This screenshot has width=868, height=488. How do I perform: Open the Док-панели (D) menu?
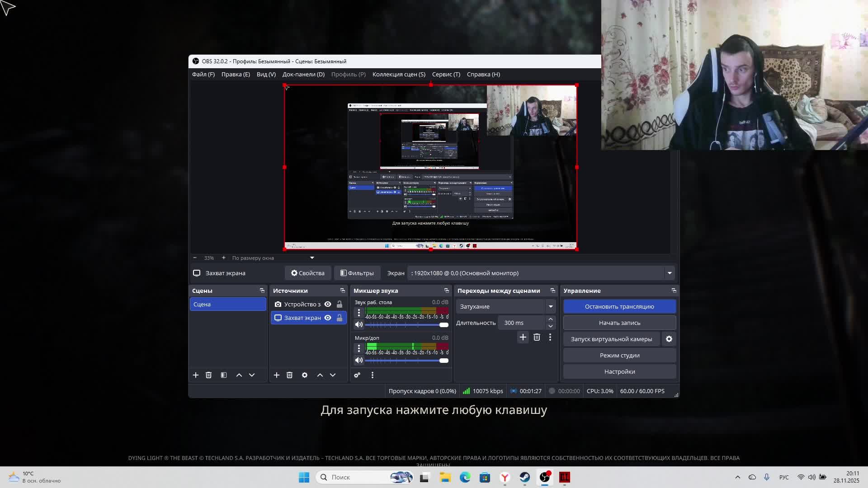point(303,74)
